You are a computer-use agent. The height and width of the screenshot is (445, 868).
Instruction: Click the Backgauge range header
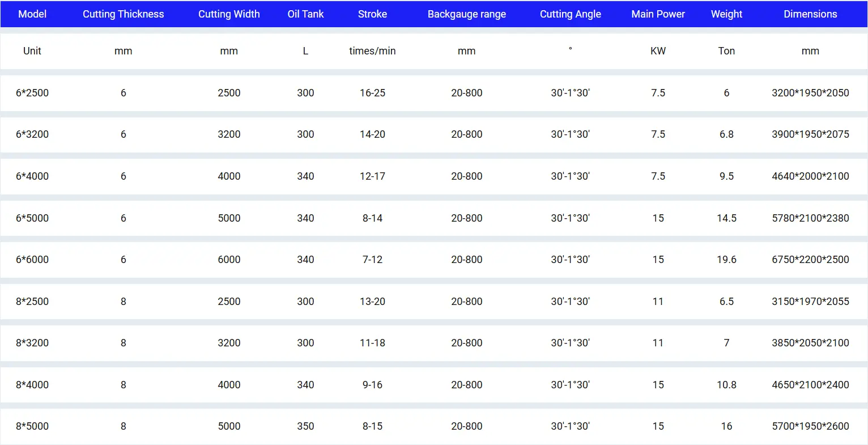466,14
